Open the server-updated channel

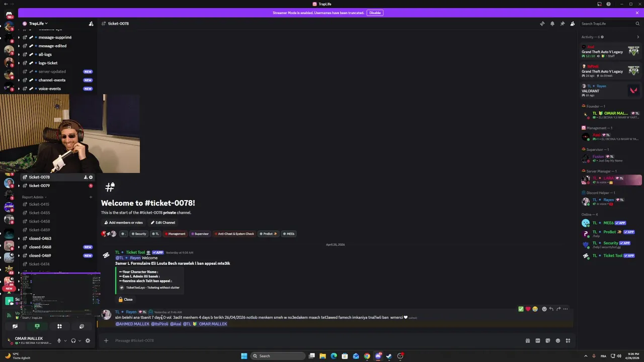[x=52, y=71]
